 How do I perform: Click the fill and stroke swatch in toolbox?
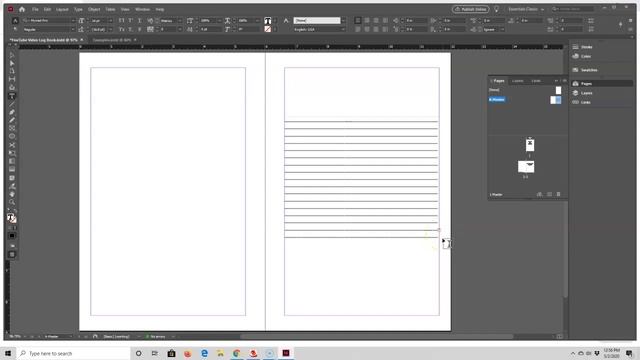[x=11, y=218]
